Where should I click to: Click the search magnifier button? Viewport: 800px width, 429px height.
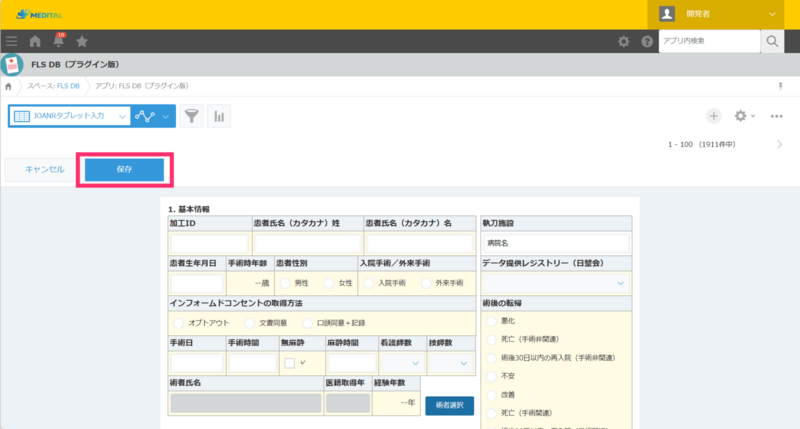(772, 41)
